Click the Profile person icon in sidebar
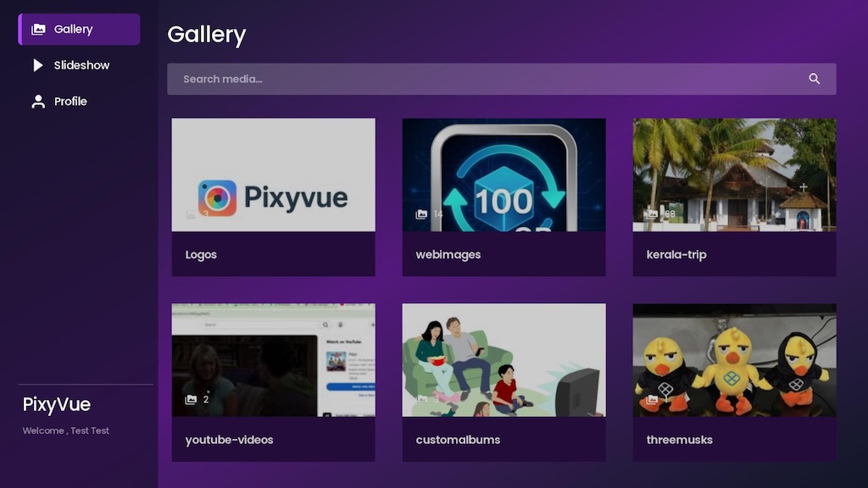Screen dimensions: 868x488 (x=37, y=101)
